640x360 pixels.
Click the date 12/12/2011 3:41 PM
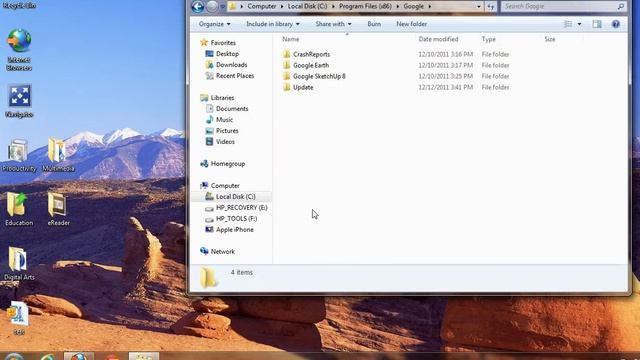tap(446, 87)
